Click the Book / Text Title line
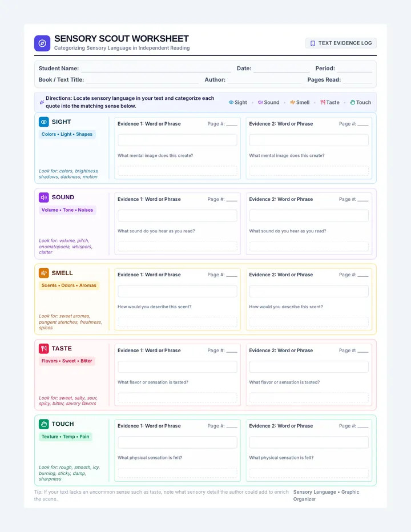 (142, 80)
